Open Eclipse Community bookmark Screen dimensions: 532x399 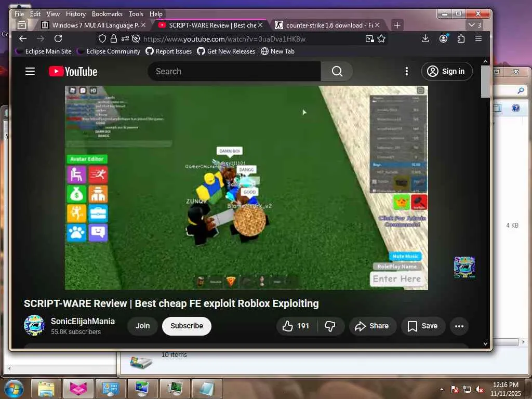pyautogui.click(x=109, y=51)
